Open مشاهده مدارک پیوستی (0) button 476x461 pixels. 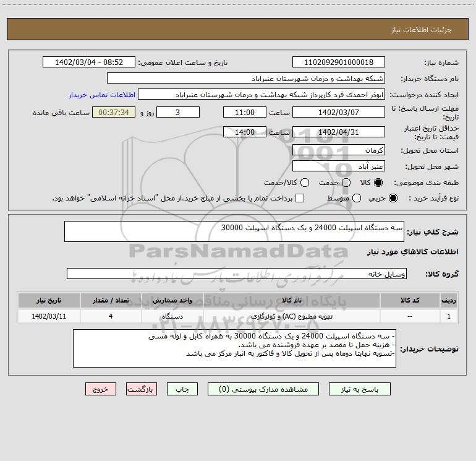263,389
